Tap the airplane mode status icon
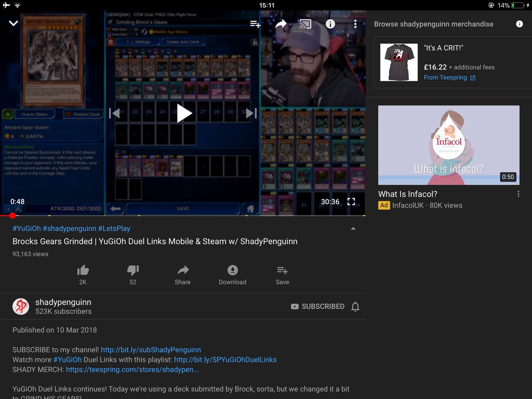This screenshot has width=532, height=399. (5, 5)
